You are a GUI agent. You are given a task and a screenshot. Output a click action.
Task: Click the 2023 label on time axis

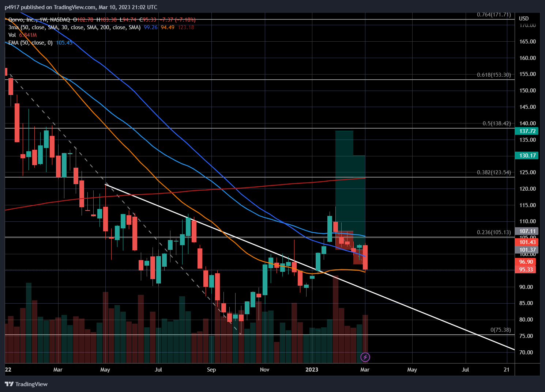(x=312, y=370)
